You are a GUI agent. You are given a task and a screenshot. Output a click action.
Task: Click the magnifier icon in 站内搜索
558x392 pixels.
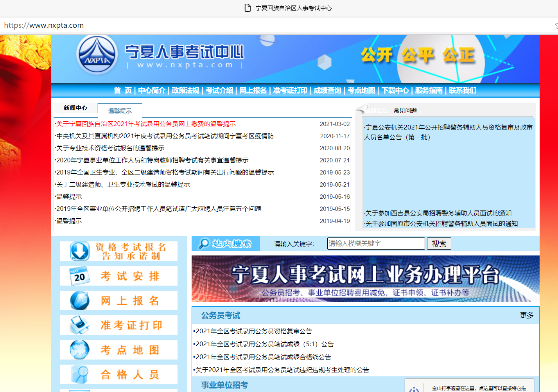coord(204,244)
